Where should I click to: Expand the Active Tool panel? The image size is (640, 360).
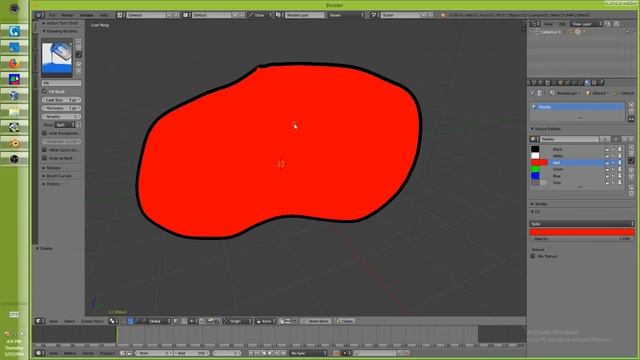pyautogui.click(x=60, y=23)
